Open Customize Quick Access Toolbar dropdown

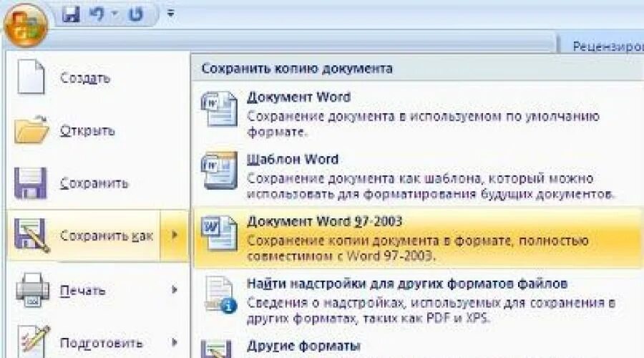[170, 14]
